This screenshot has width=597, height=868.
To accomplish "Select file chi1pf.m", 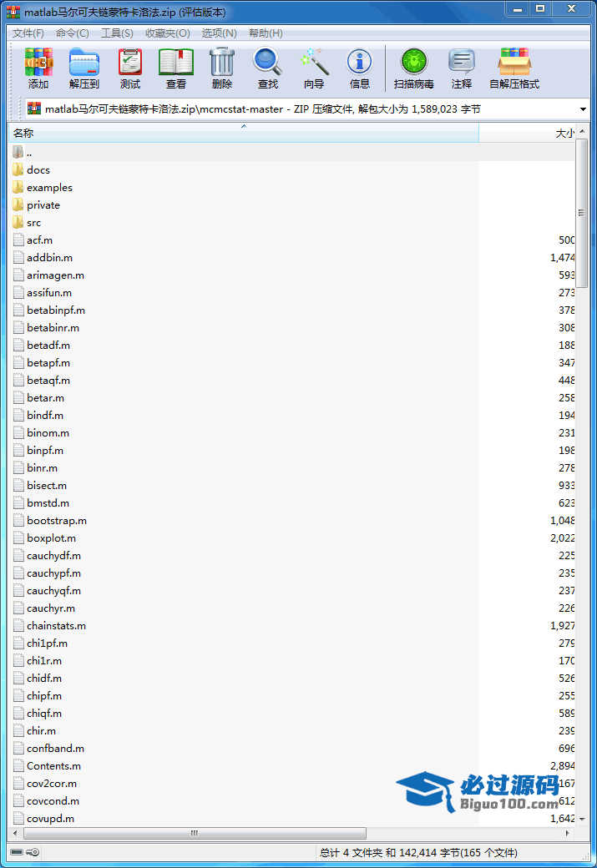I will [40, 643].
